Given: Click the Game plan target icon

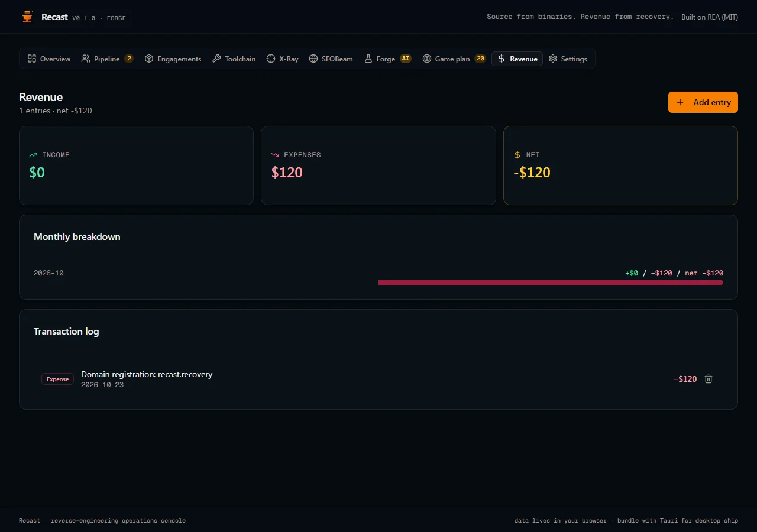Looking at the screenshot, I should point(427,59).
